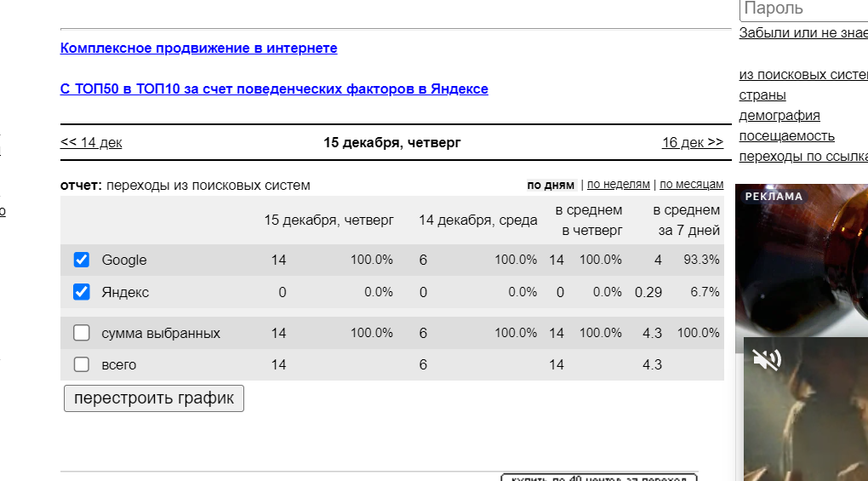Click the Забыли password help link
The width and height of the screenshot is (868, 481).
tap(803, 32)
